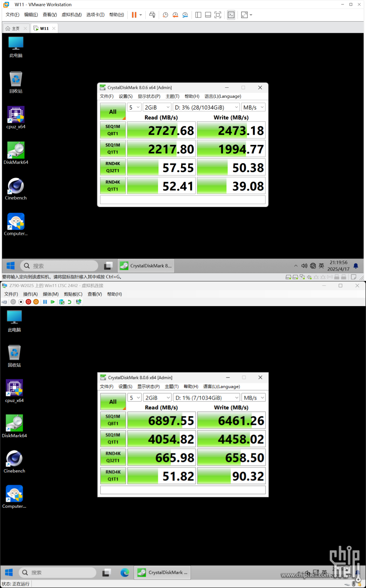Screen dimensions: 366x588
Task: Select Cinebench desktop icon in the W11 VM
Action: pyautogui.click(x=16, y=189)
